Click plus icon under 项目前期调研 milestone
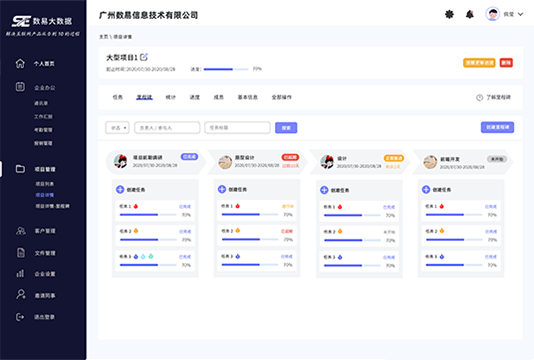This screenshot has width=534, height=360. point(120,189)
